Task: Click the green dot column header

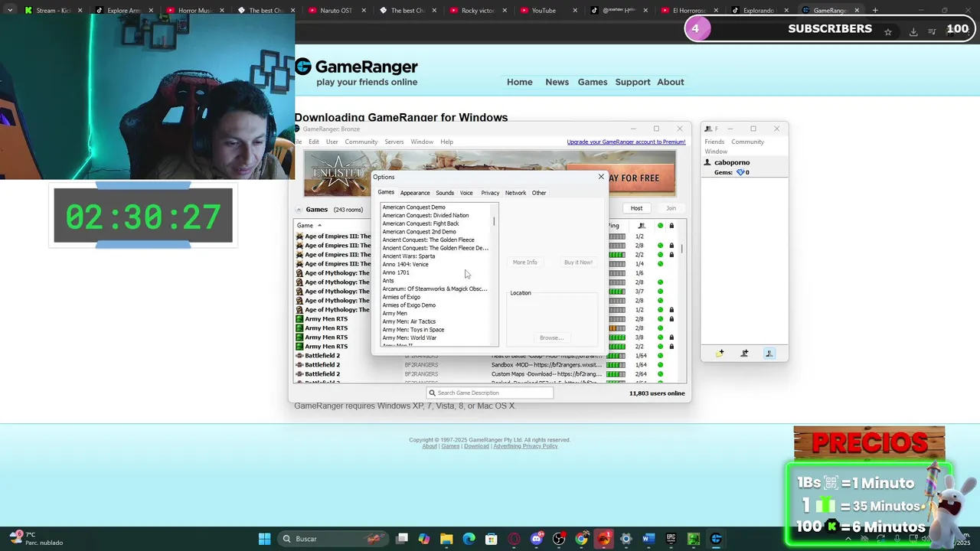Action: tap(660, 226)
